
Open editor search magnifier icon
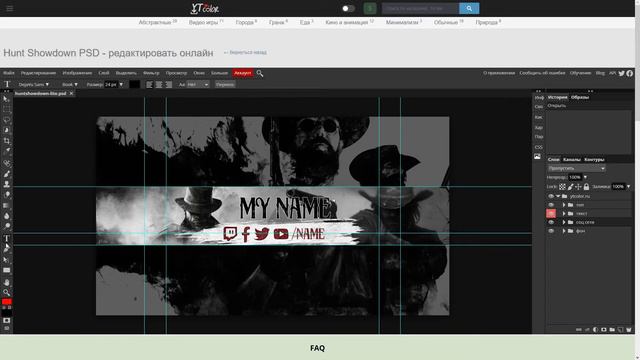pyautogui.click(x=260, y=73)
